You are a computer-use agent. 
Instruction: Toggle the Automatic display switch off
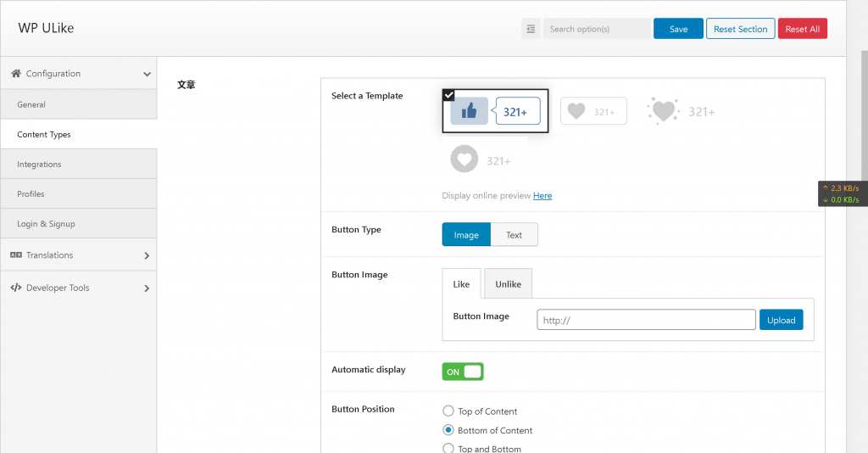click(463, 372)
